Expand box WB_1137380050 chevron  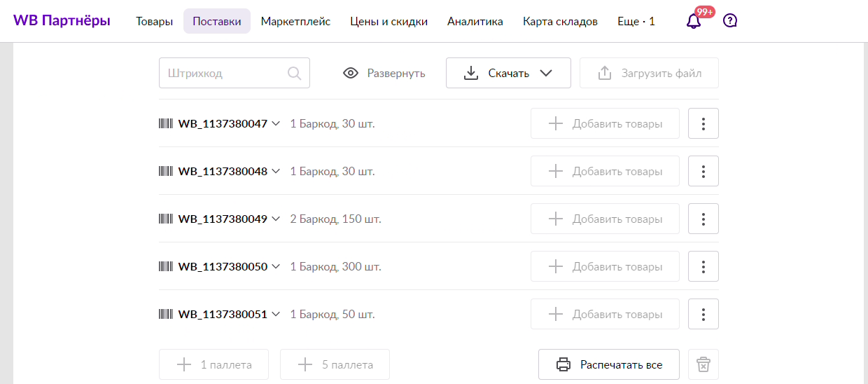point(276,266)
